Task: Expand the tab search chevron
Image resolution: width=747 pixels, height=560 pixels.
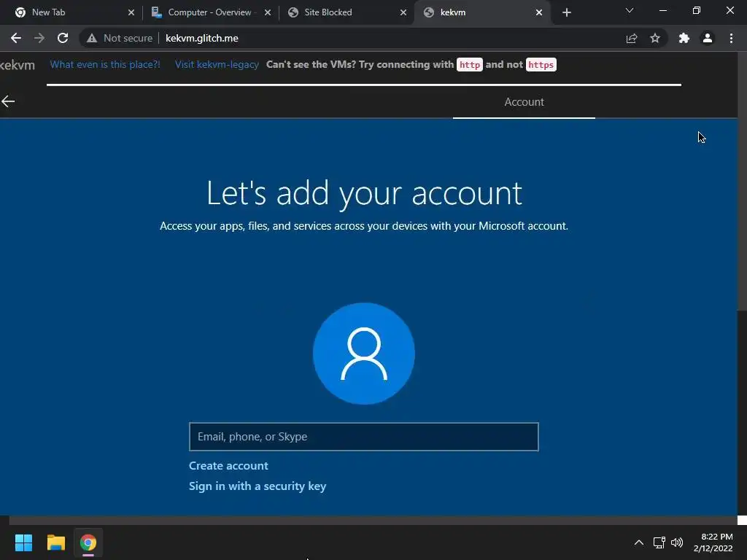Action: coord(630,10)
